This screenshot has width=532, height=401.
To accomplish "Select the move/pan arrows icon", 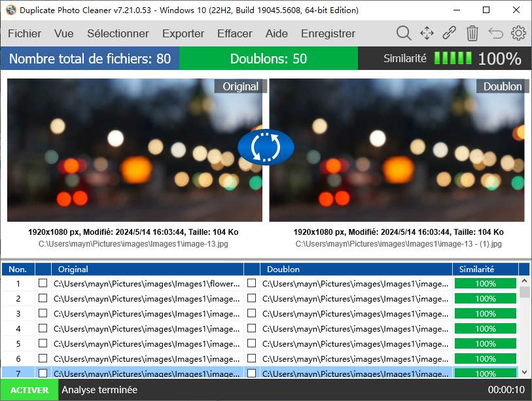I will tap(427, 33).
